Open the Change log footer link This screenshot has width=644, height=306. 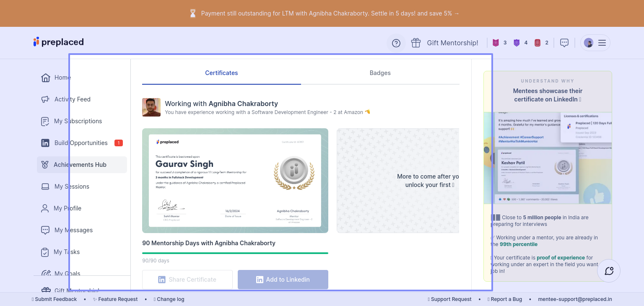point(170,299)
